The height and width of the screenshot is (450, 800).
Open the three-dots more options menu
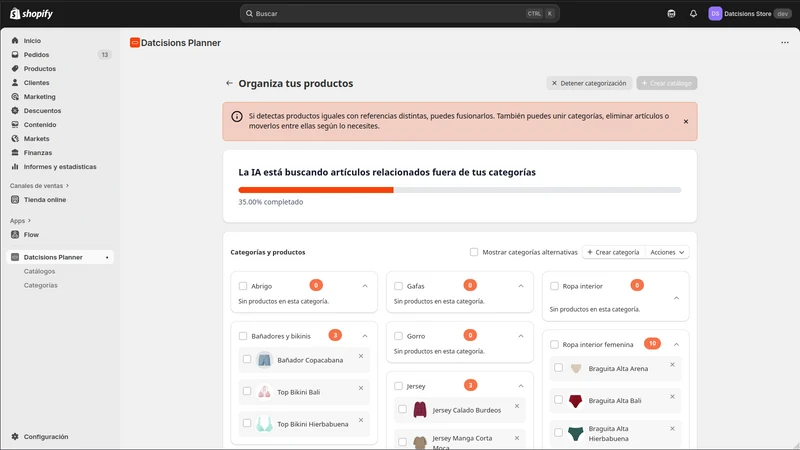(x=785, y=42)
